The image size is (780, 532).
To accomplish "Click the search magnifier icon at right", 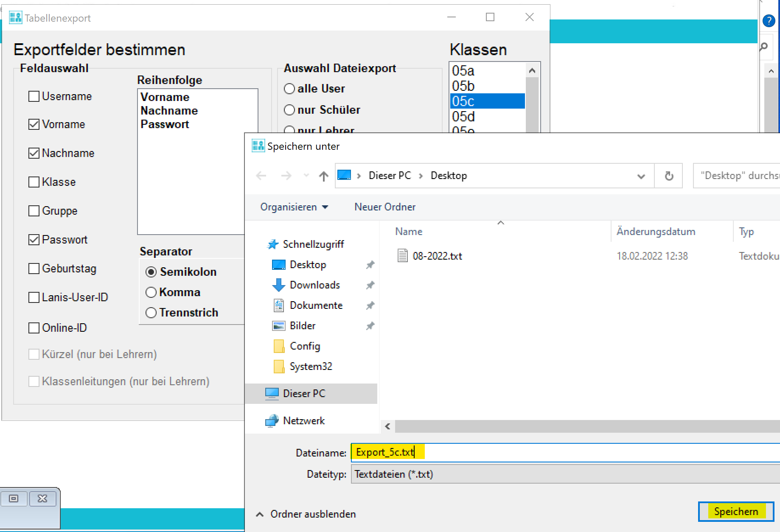I will point(764,47).
